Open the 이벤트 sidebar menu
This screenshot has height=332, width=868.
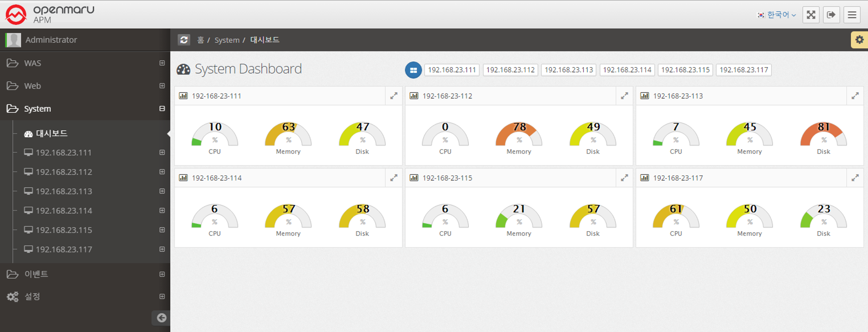pos(36,274)
